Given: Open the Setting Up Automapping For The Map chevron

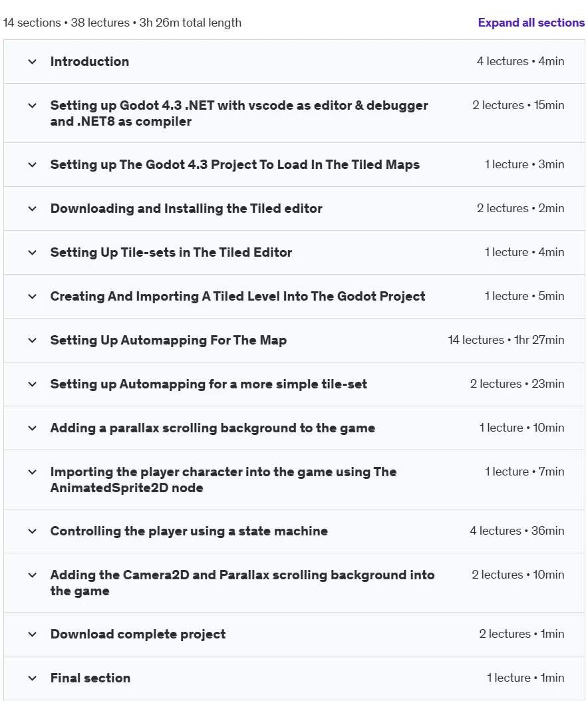Looking at the screenshot, I should [x=33, y=341].
